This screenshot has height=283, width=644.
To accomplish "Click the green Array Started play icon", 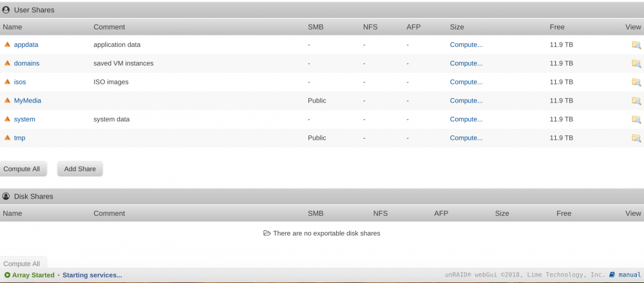I will pos(7,275).
